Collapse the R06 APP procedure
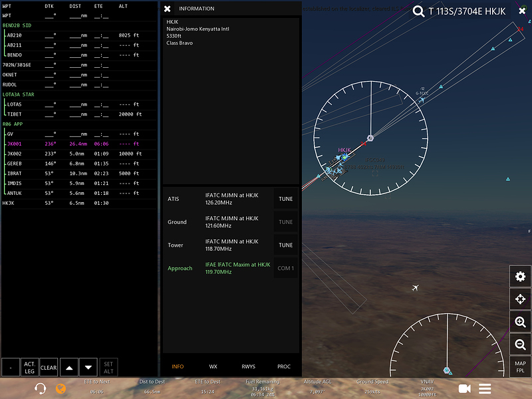The height and width of the screenshot is (399, 532). [13, 124]
